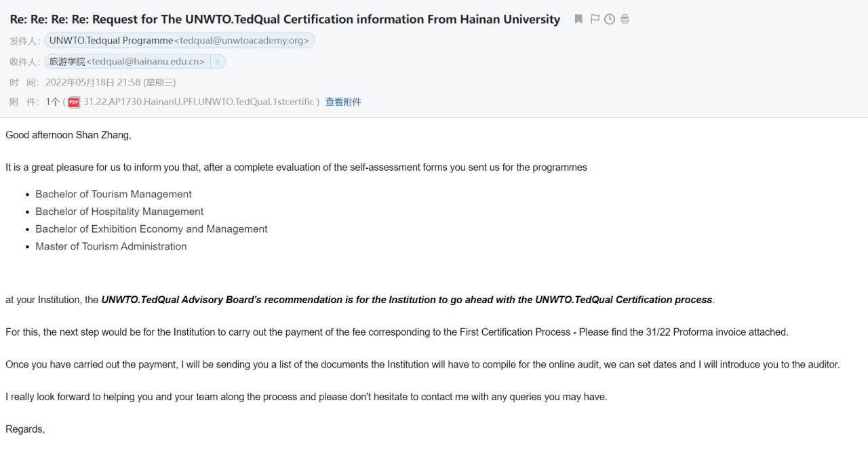Add recipient to contacts with plus icon
Viewport: 868px width, 451px height.
(218, 62)
